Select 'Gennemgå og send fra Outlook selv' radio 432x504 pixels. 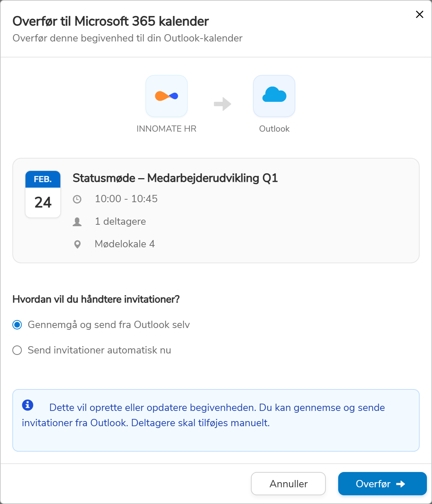click(17, 325)
